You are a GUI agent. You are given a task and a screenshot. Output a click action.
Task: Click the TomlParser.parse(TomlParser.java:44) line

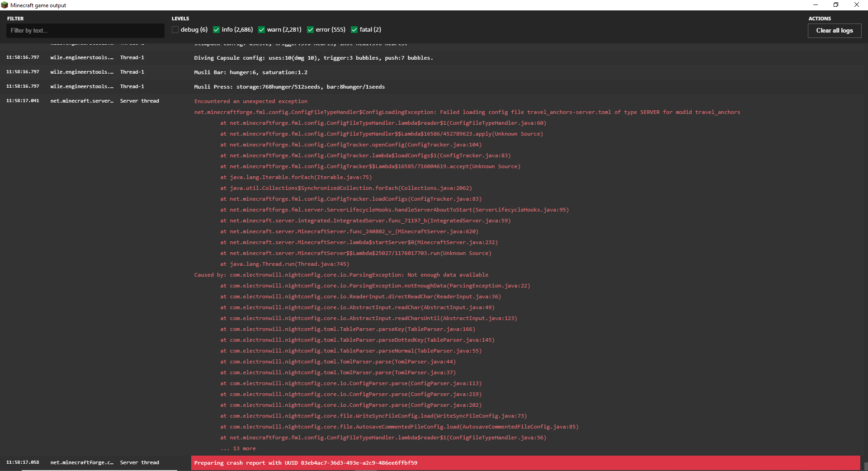[338, 362]
